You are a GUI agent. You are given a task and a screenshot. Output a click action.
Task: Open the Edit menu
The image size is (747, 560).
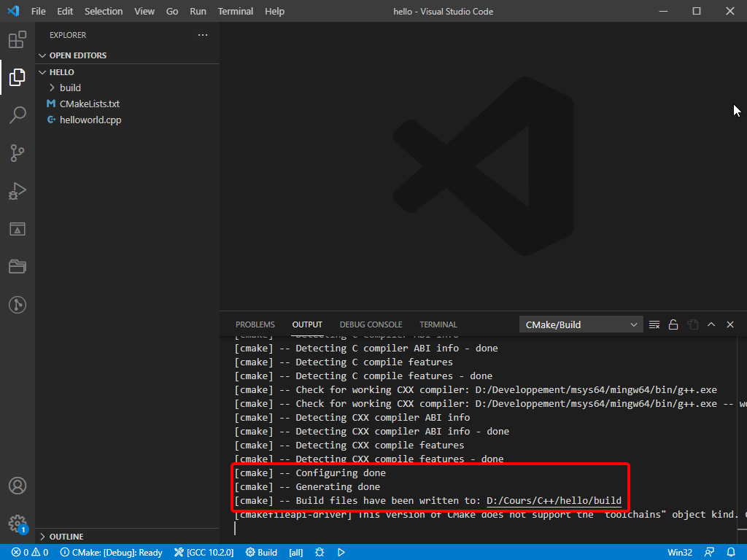(x=65, y=11)
